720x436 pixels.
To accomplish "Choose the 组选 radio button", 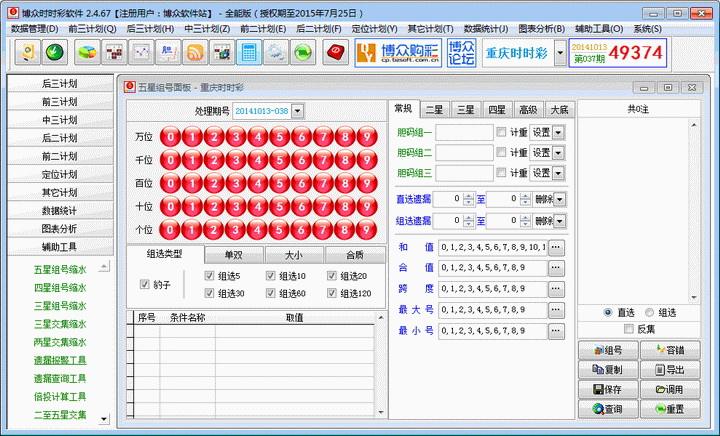I will pos(649,313).
